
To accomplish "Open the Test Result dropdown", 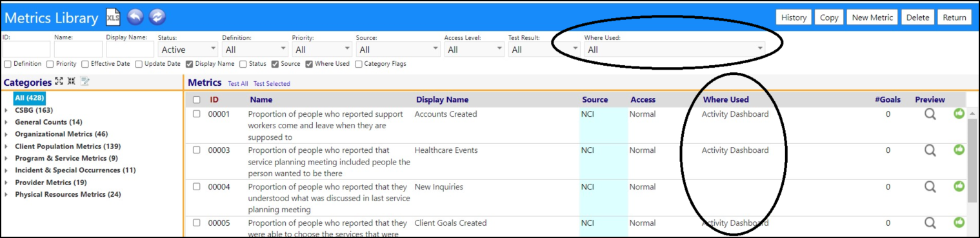I will pos(544,50).
